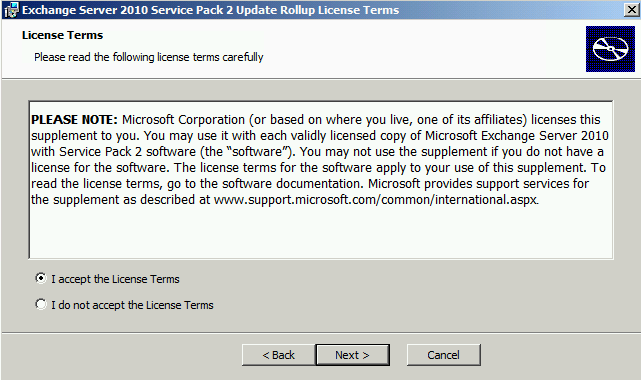The height and width of the screenshot is (380, 641).
Task: Click the support.microsoft.com URL in license text
Action: tap(376, 200)
